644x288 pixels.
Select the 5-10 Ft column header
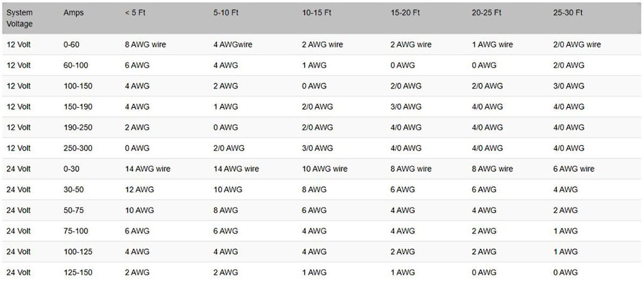click(225, 12)
